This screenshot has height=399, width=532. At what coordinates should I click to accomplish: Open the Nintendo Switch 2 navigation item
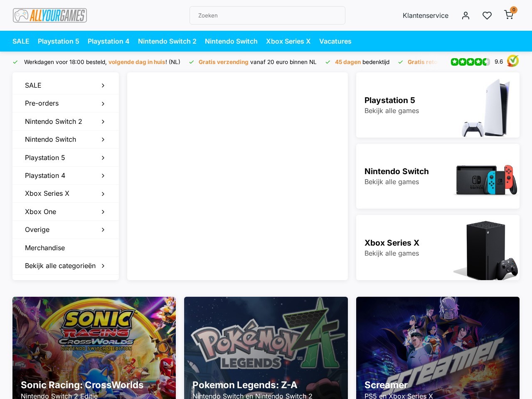[167, 41]
